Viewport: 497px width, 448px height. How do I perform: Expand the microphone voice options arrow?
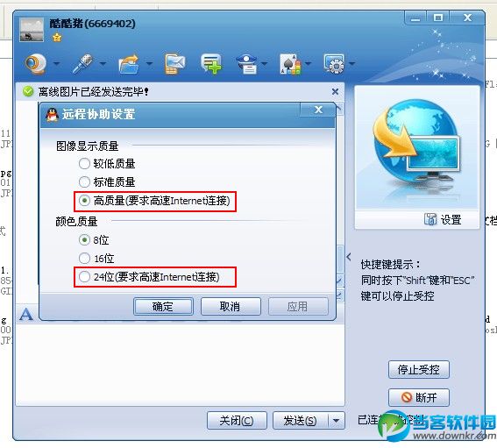(103, 64)
